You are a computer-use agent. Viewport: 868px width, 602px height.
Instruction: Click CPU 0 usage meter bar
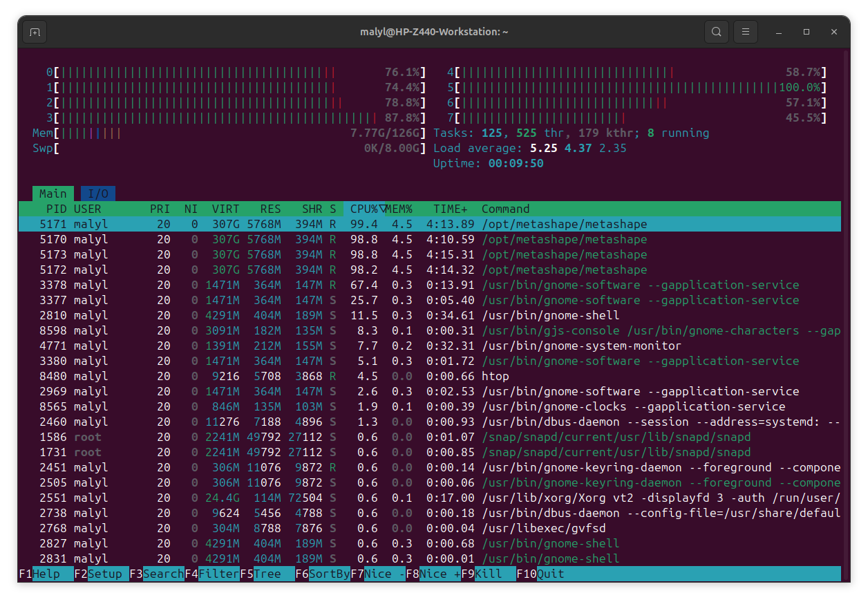coord(236,72)
